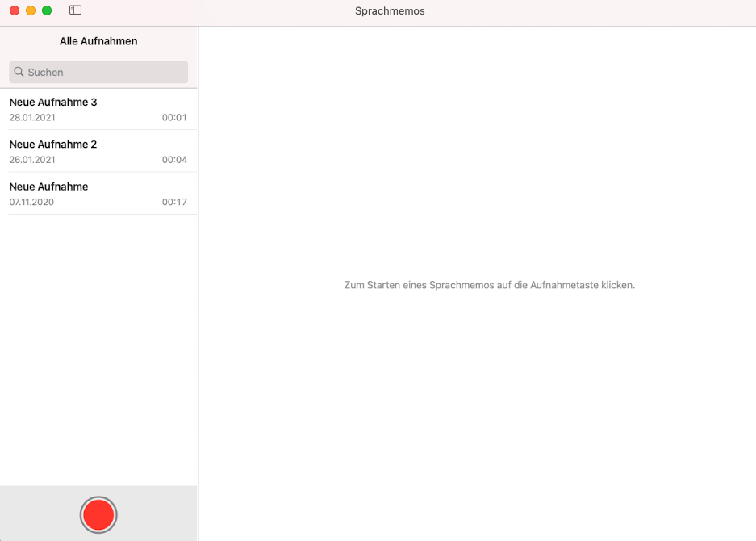The width and height of the screenshot is (756, 541).
Task: Start a new recording with the red button
Action: [x=98, y=514]
